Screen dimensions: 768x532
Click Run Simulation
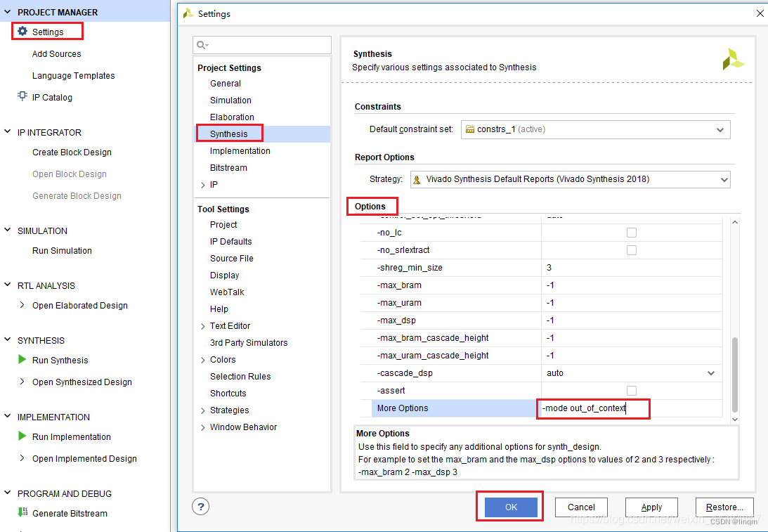pyautogui.click(x=63, y=250)
